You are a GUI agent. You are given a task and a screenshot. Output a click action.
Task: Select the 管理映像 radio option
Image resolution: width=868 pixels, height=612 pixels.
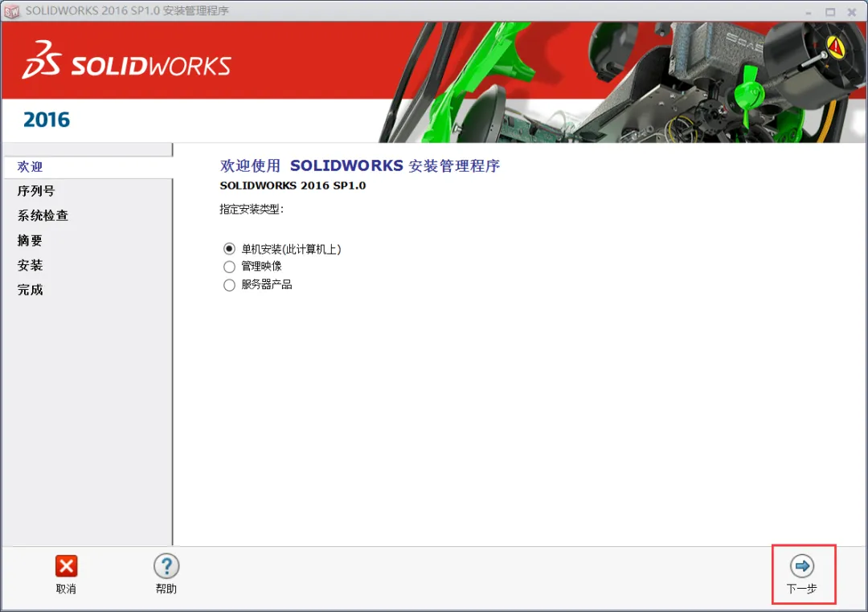(x=229, y=267)
